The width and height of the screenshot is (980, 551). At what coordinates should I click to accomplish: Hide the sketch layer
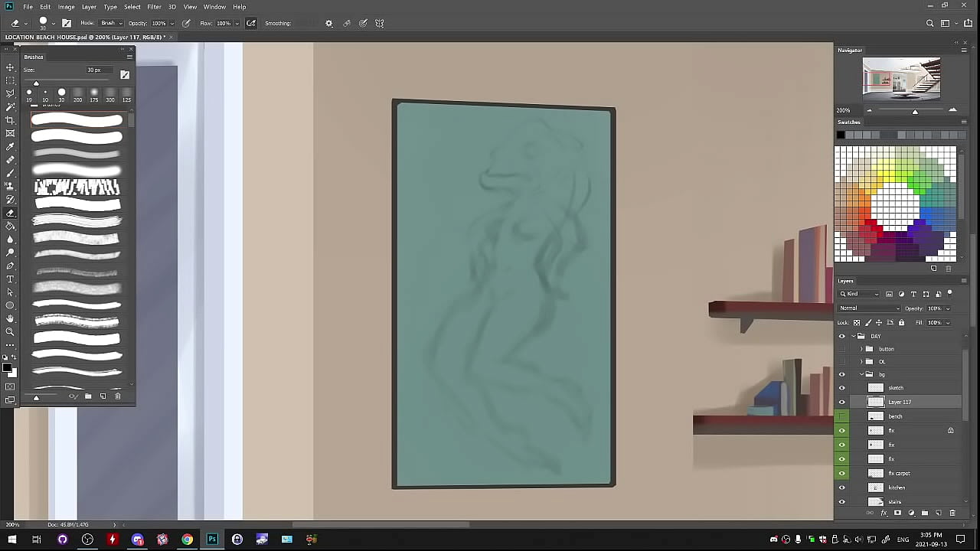coord(842,388)
